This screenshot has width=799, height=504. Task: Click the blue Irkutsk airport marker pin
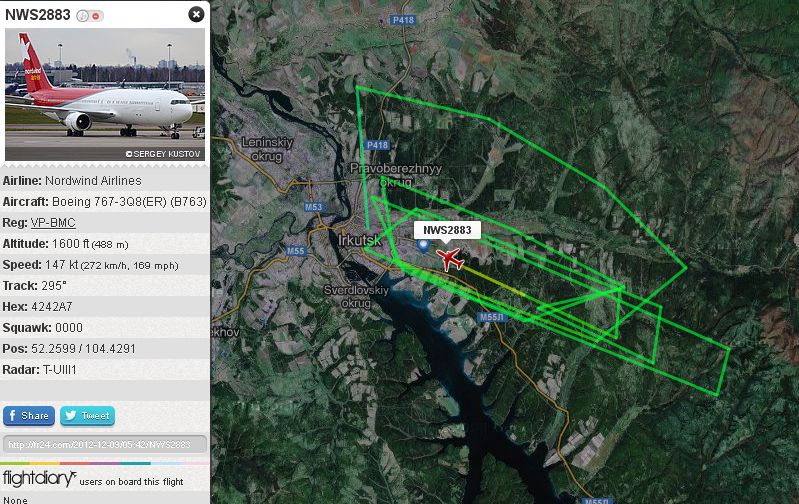(423, 246)
